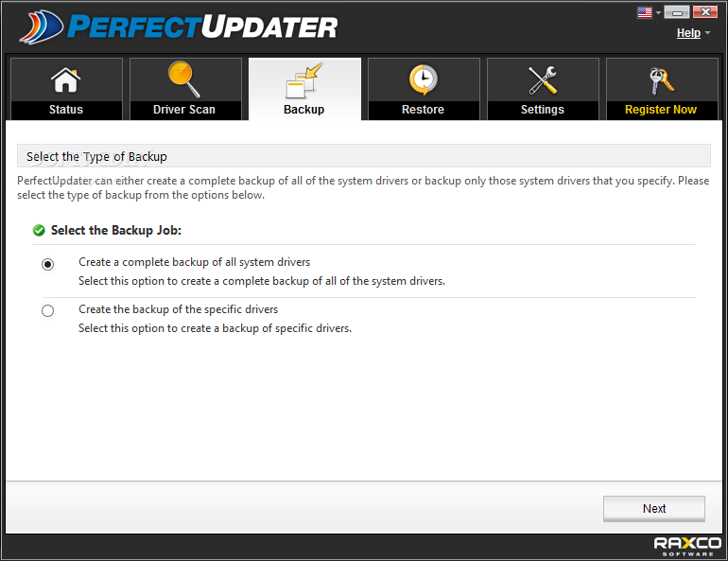Click 'Select the Backup Job:' heading text
The image size is (728, 561).
(x=116, y=230)
